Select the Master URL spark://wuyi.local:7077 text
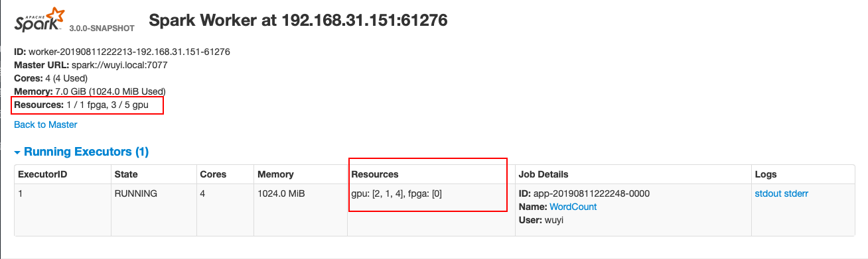This screenshot has height=259, width=868. pos(91,65)
